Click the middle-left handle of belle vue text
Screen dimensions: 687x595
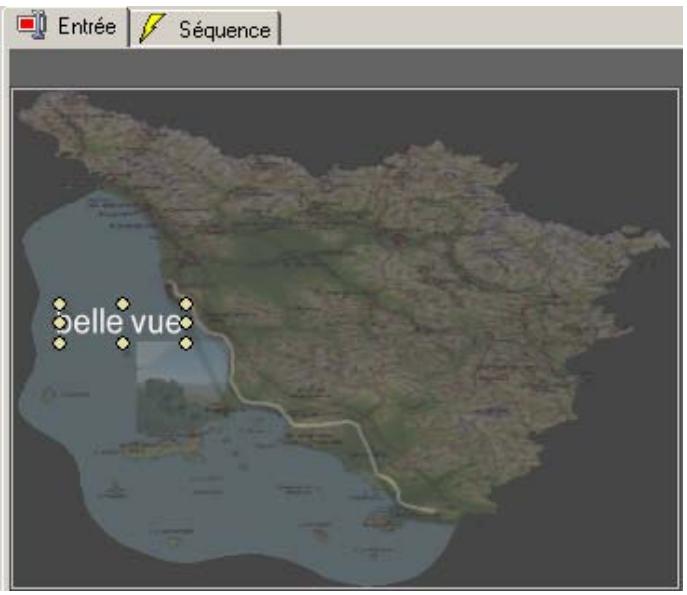(60, 323)
